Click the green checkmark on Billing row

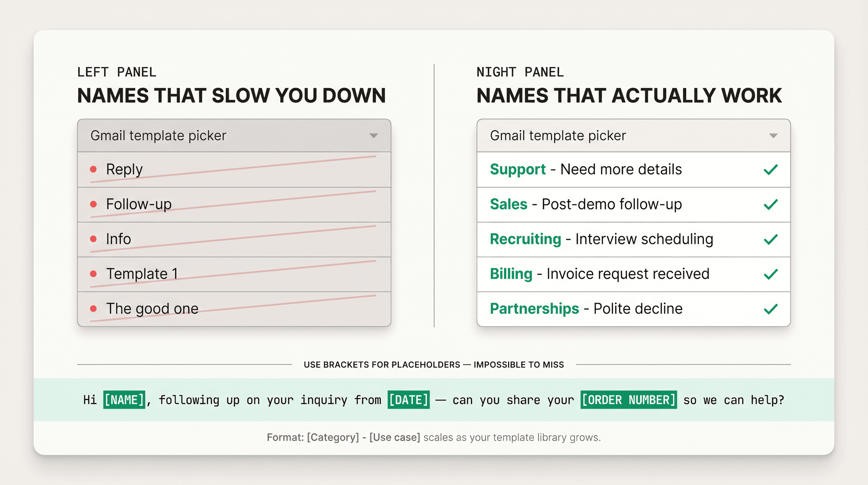coord(770,274)
